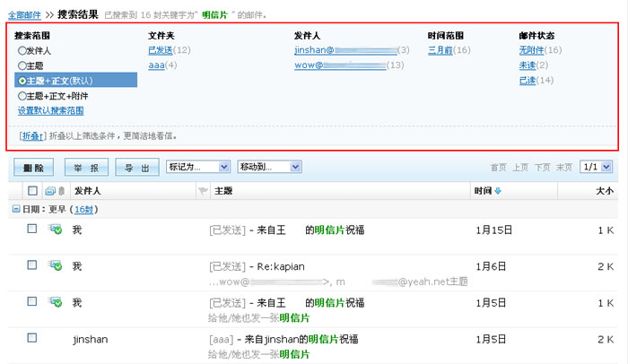Tick the select-all checkbox in the header
The height and width of the screenshot is (364, 628).
(x=33, y=191)
